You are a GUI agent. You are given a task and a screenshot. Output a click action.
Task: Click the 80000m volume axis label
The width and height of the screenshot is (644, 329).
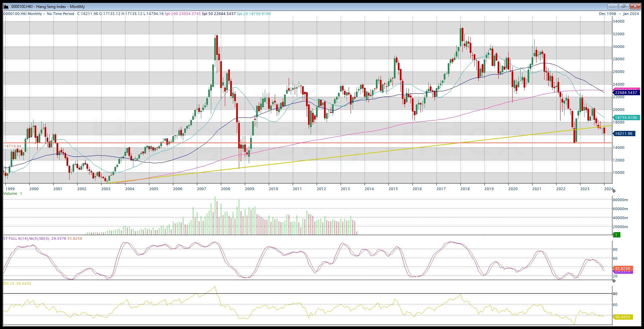[x=621, y=200]
